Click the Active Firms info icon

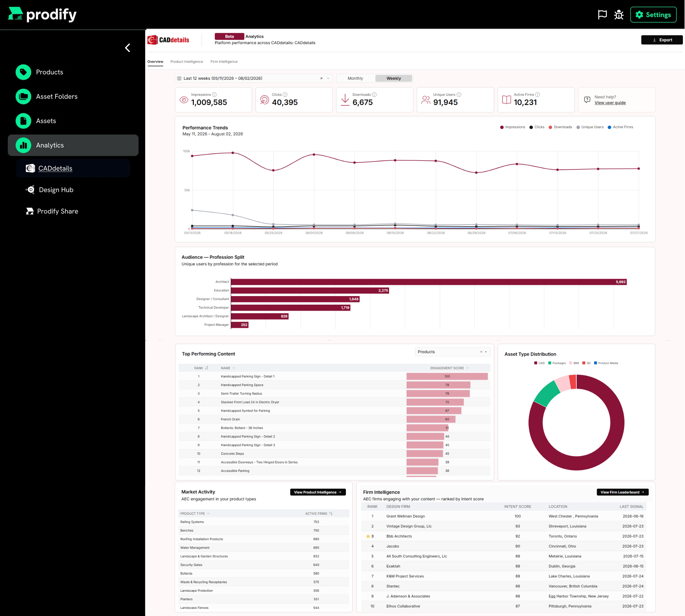pos(537,94)
